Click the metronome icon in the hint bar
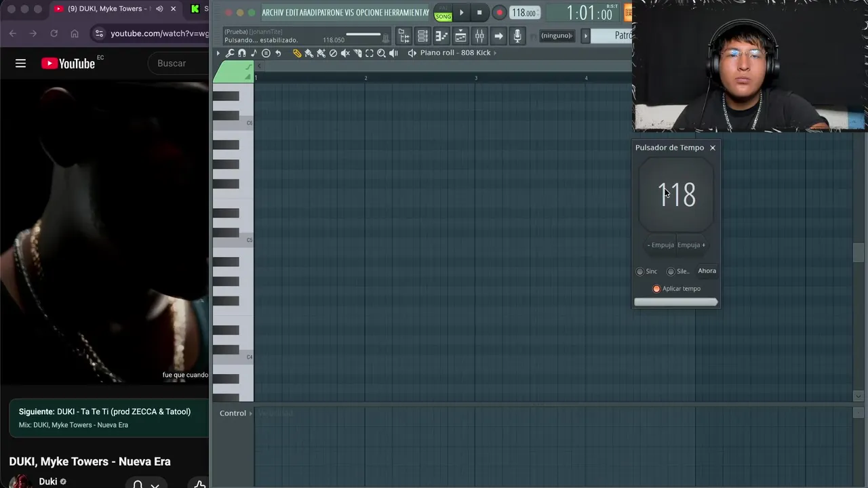This screenshot has height=488, width=868. pos(385,39)
